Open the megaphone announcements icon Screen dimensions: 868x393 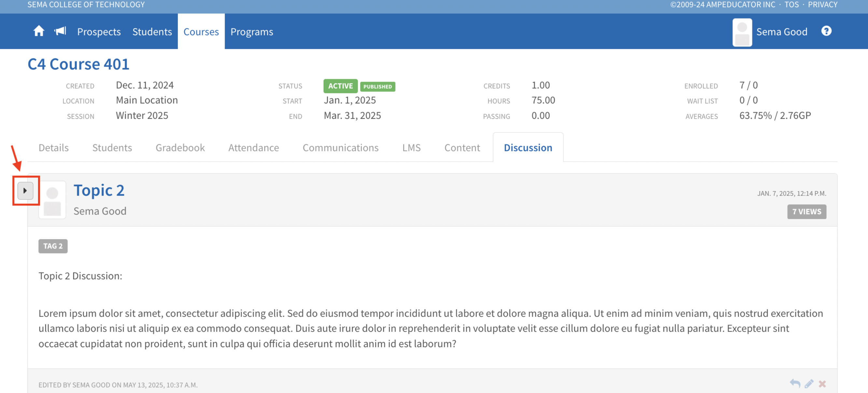tap(60, 31)
